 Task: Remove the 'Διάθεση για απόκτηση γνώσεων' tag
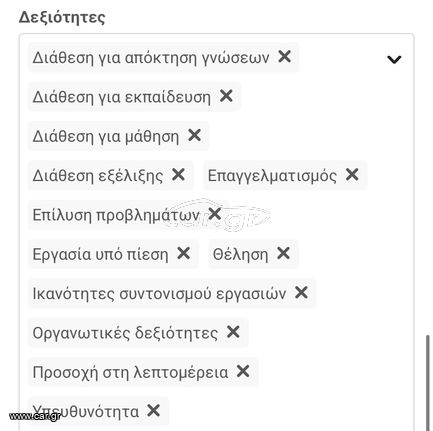point(284,57)
